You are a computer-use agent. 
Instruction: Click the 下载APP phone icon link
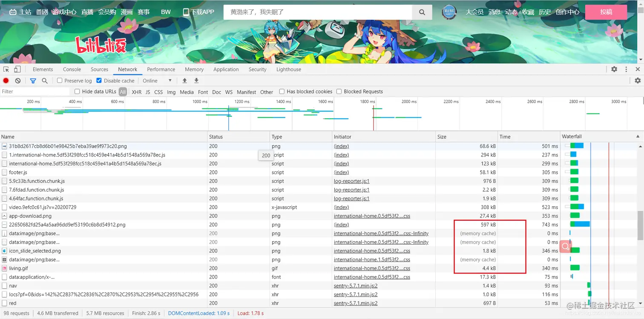click(198, 12)
